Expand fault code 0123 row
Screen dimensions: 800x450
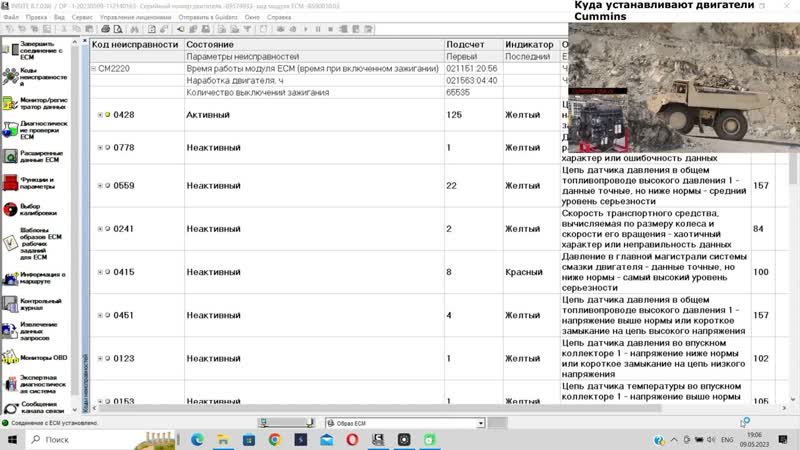pyautogui.click(x=100, y=359)
